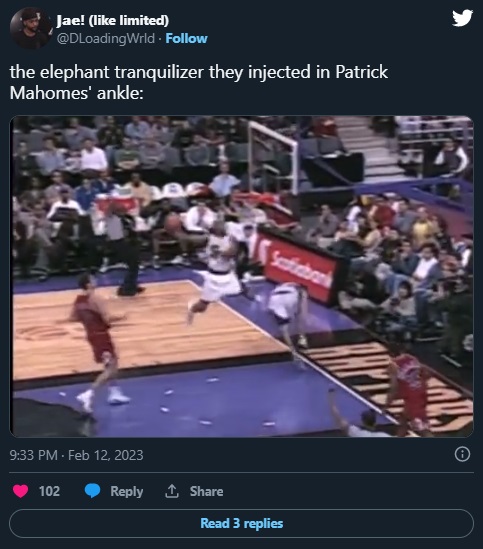Like the tweet with the heart icon
Viewport: 483px width, 549px height.
21,491
